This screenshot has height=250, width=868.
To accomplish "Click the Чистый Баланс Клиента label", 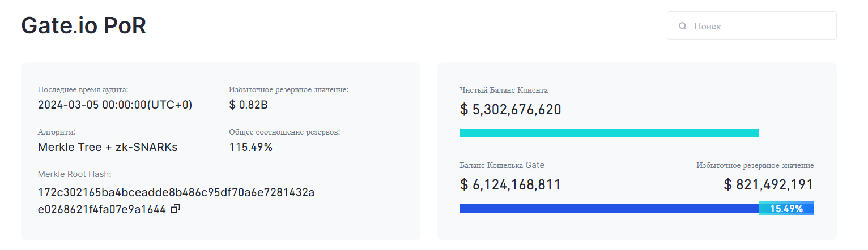I will [x=504, y=90].
